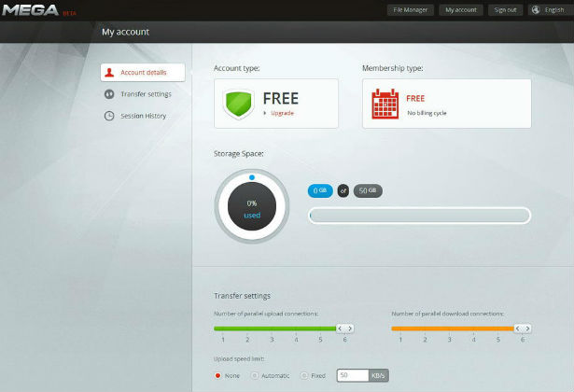574x392 pixels.
Task: Click the FREE account type text
Action: (x=281, y=98)
